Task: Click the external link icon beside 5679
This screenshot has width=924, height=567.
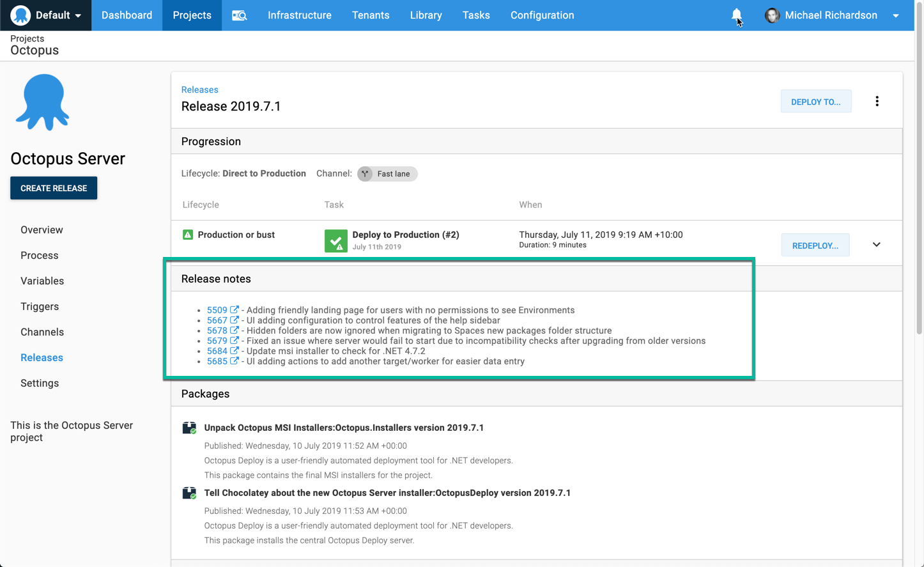Action: click(235, 340)
